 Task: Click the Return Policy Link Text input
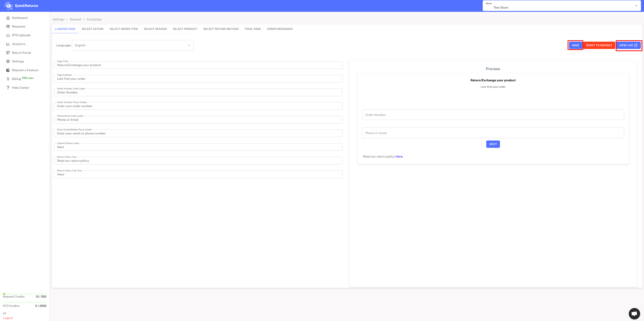[x=198, y=174]
